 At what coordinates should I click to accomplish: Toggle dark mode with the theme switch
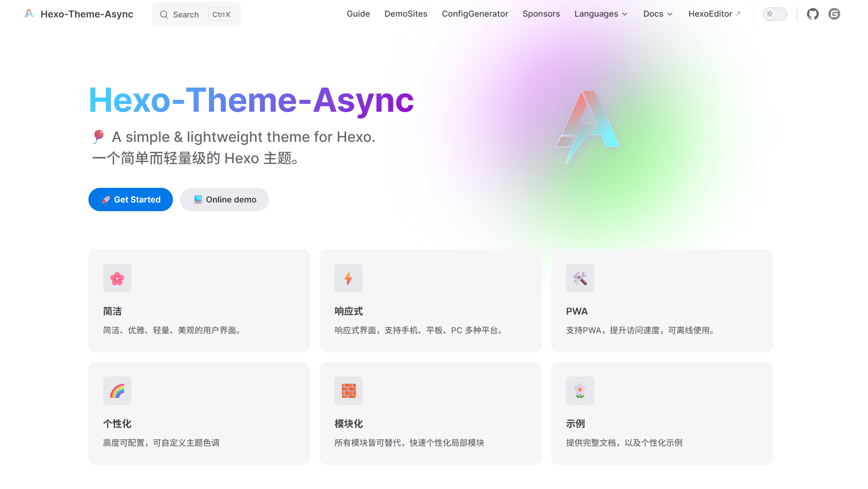click(x=775, y=14)
